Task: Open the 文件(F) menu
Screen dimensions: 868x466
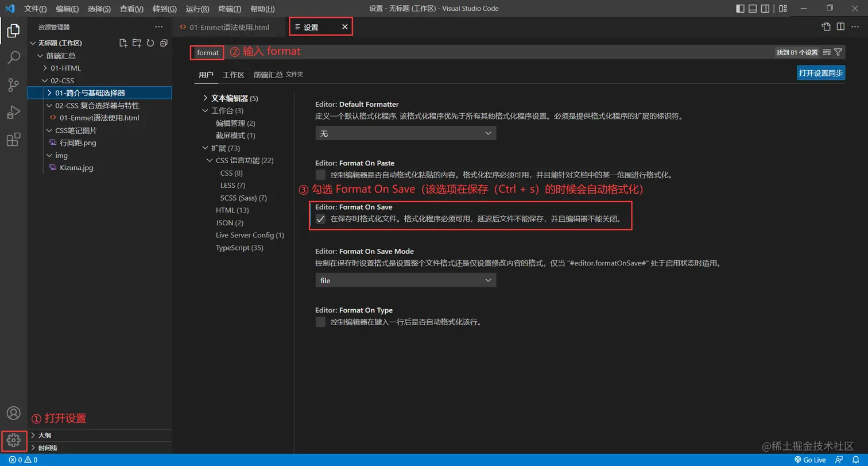Action: pos(36,9)
